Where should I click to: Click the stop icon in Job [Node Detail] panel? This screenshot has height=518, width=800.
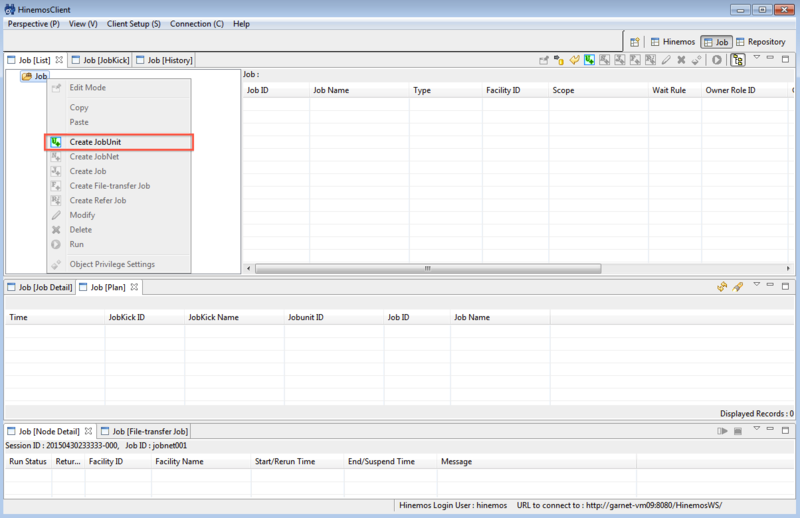(x=738, y=431)
